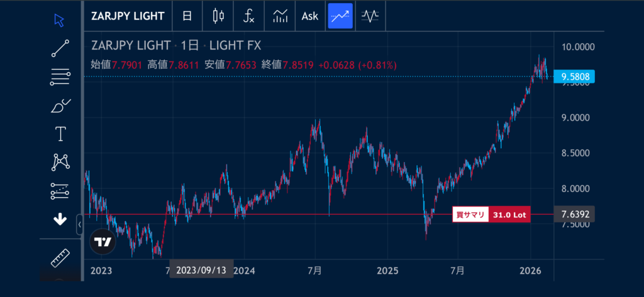Select the ruler measure tool
Image resolution: width=644 pixels, height=297 pixels.
point(60,257)
